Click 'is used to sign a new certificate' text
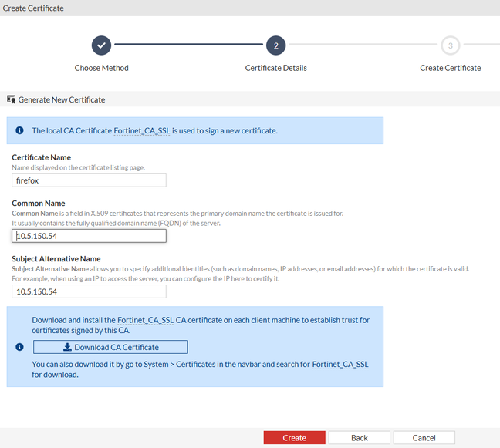The image size is (500, 448). [225, 130]
